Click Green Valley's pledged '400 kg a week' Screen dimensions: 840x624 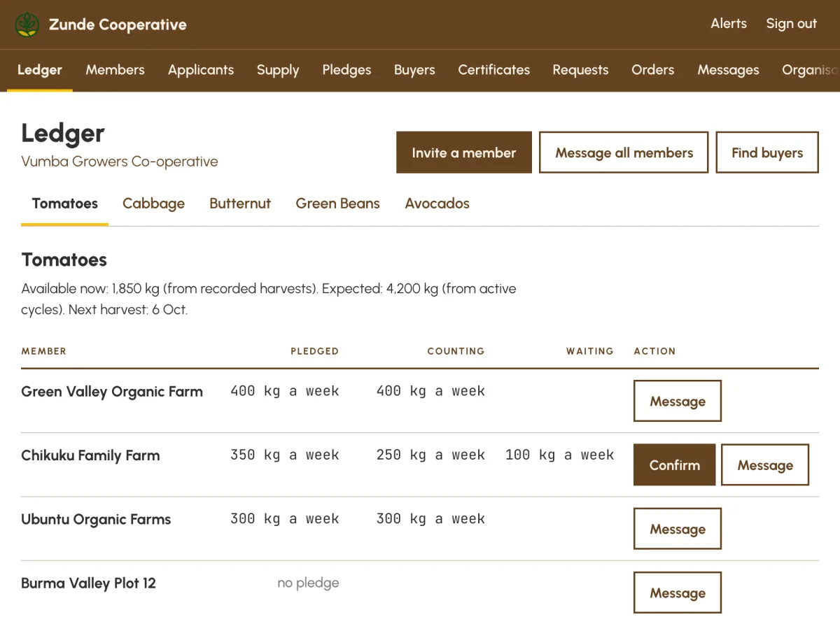(x=284, y=391)
